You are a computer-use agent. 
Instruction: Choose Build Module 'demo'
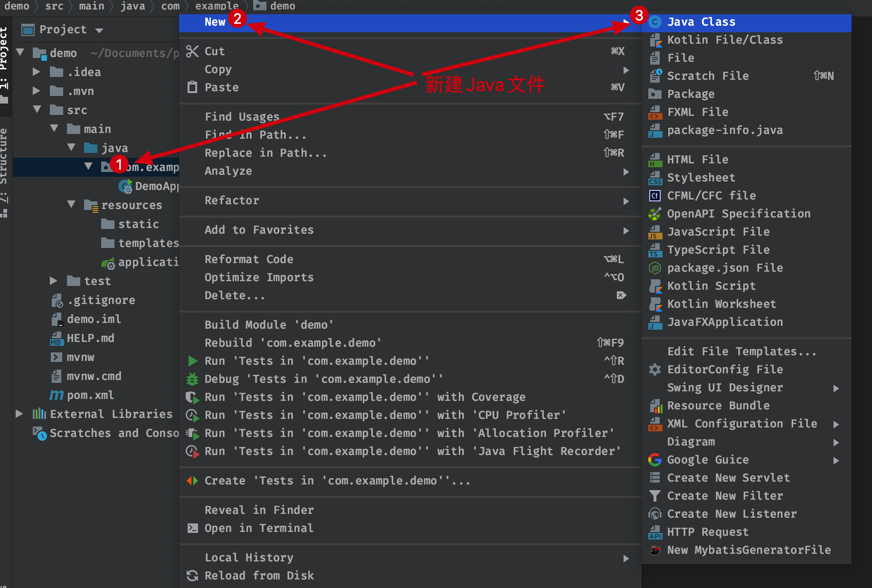[410, 325]
